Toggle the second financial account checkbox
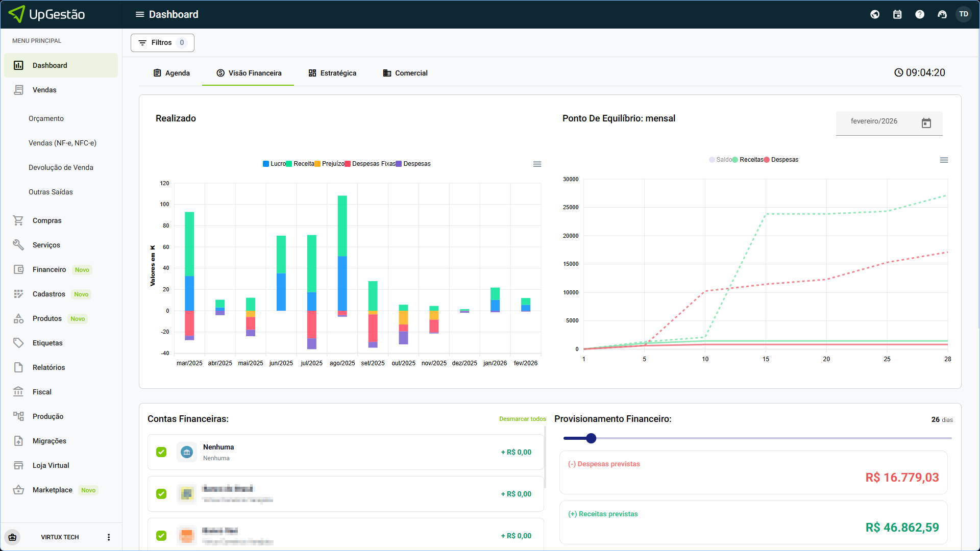Screen dimensions: 980x551 (x=161, y=494)
